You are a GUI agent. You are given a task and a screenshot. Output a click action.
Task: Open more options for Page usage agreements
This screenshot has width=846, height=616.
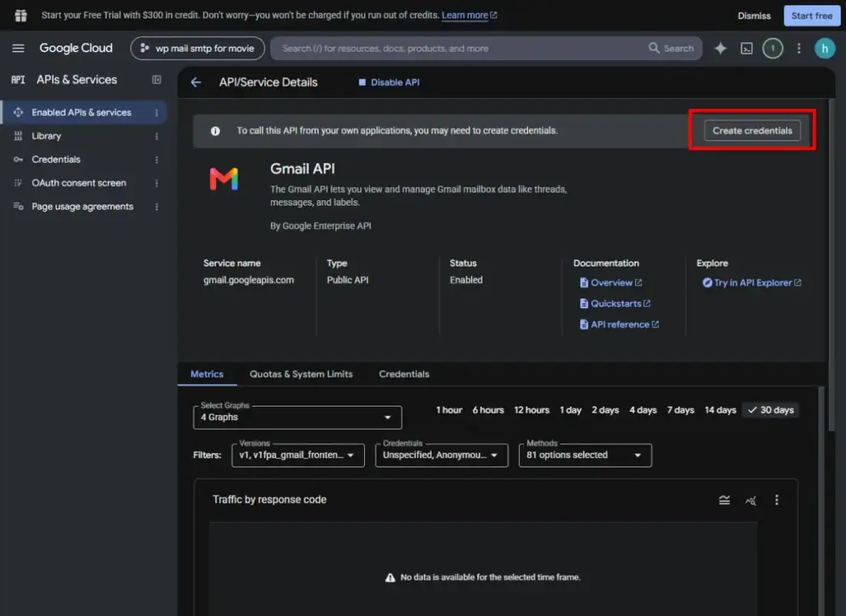click(x=156, y=207)
